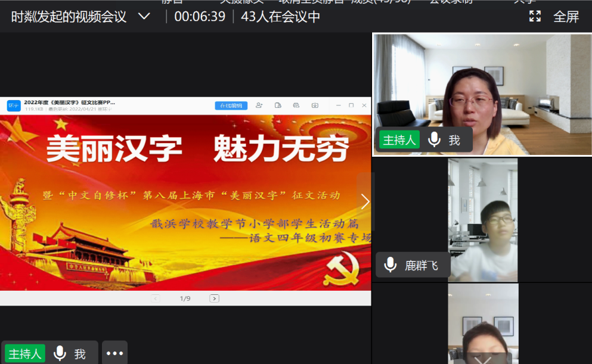
Task: Advance slide with right chevron overlay
Action: [365, 202]
